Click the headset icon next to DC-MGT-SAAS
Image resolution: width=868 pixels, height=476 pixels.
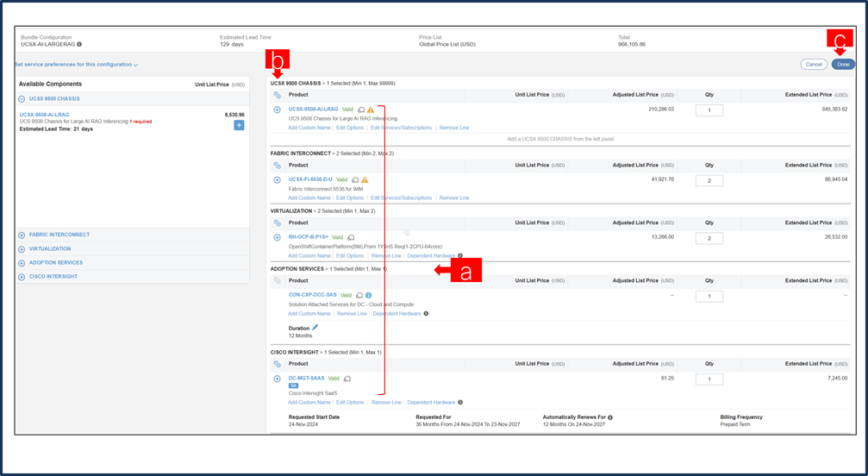(347, 379)
